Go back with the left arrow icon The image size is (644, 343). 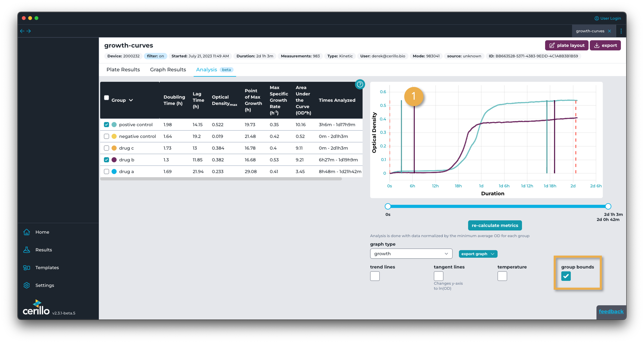22,31
